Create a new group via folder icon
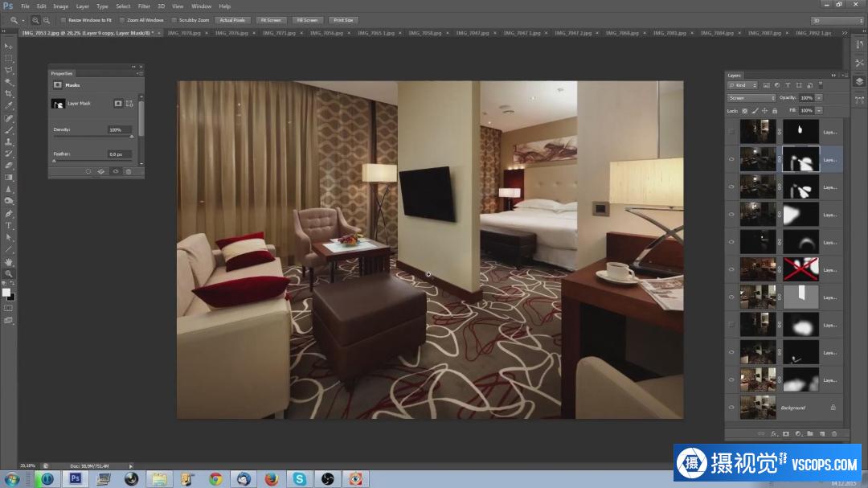Viewport: 868px width, 488px height. click(x=810, y=433)
